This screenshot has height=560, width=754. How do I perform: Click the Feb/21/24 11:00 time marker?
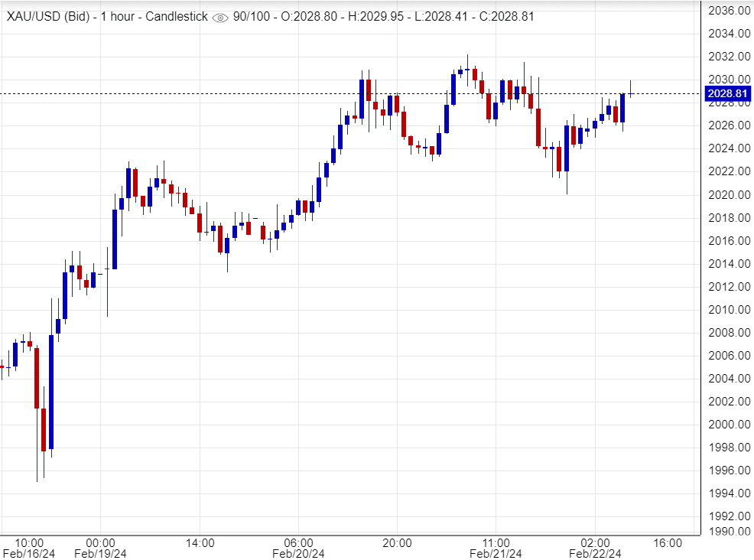click(x=496, y=548)
